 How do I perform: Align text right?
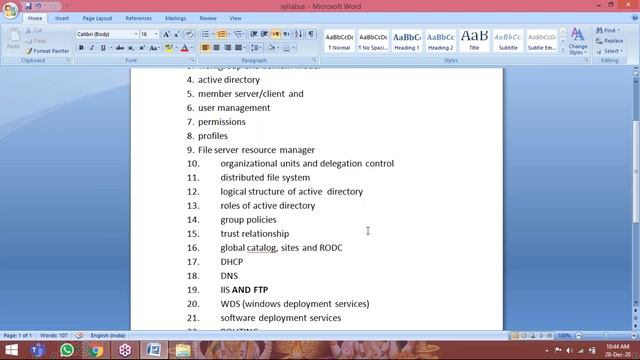tap(227, 48)
